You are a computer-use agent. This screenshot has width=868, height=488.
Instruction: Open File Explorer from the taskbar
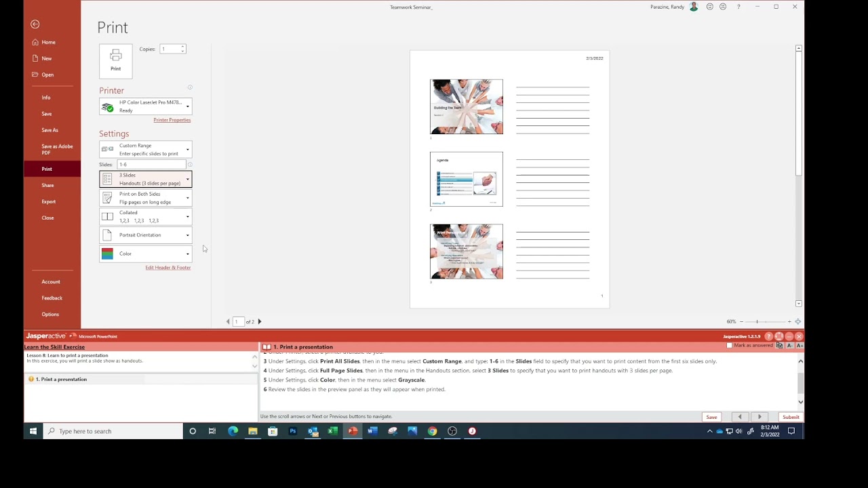click(x=253, y=431)
